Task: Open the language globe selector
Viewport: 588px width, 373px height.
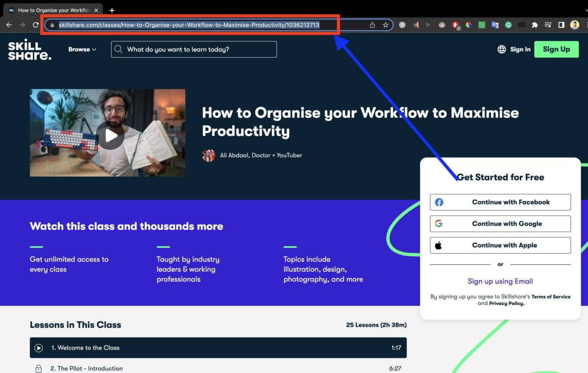Action: [502, 49]
